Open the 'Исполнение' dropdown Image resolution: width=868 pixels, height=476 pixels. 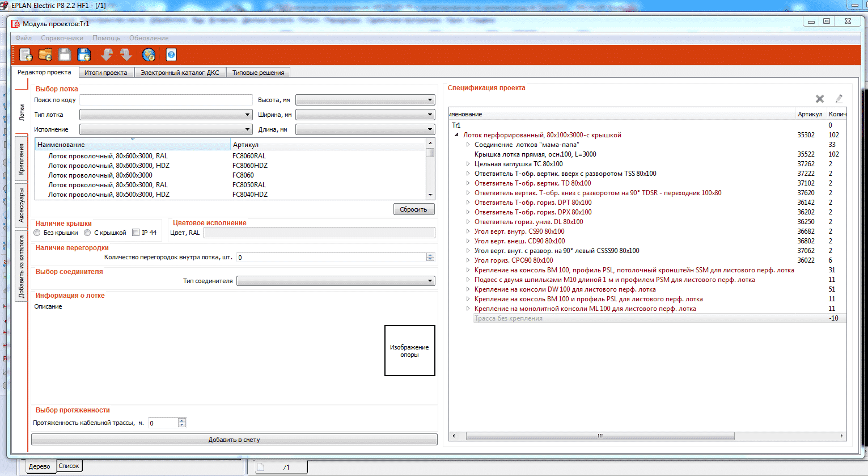coord(166,129)
